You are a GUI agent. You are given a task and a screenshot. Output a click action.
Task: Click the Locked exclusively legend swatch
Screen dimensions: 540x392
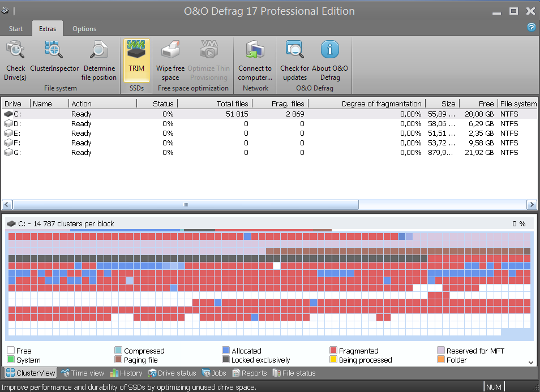[x=226, y=359]
